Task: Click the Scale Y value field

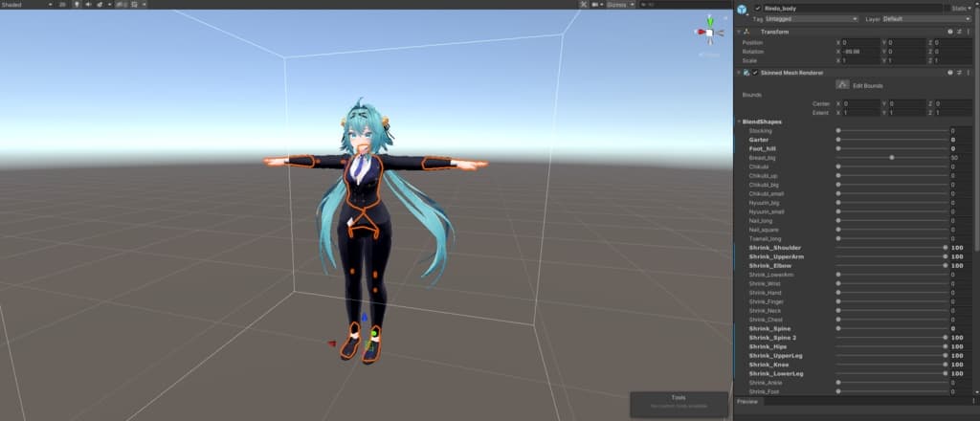Action: [906, 60]
